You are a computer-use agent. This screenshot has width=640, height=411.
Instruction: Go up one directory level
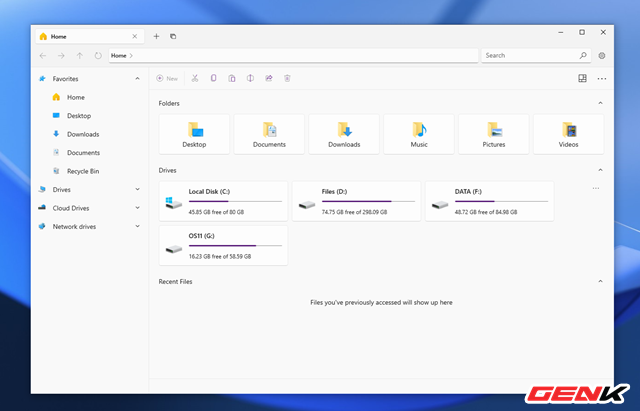(80, 56)
